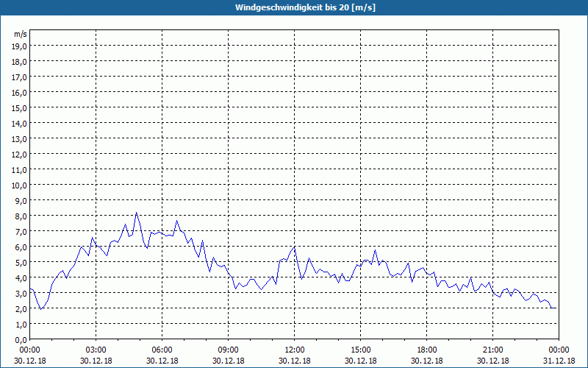Click the 17,0 y-axis label

coord(20,77)
